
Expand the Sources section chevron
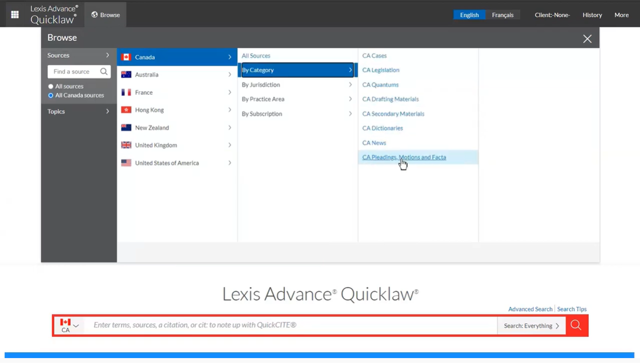pos(107,55)
